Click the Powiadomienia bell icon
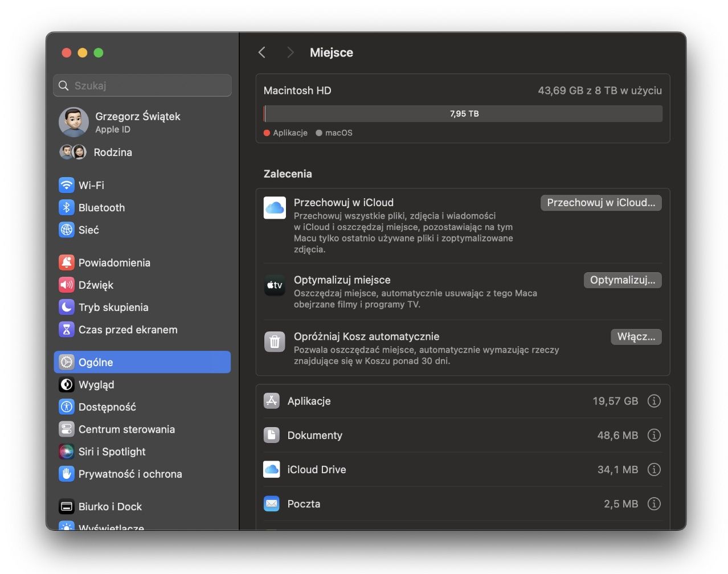728x574 pixels. tap(67, 263)
